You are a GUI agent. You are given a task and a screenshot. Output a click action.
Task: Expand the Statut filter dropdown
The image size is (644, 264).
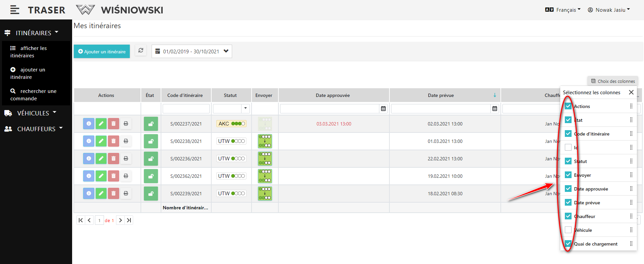click(x=246, y=108)
